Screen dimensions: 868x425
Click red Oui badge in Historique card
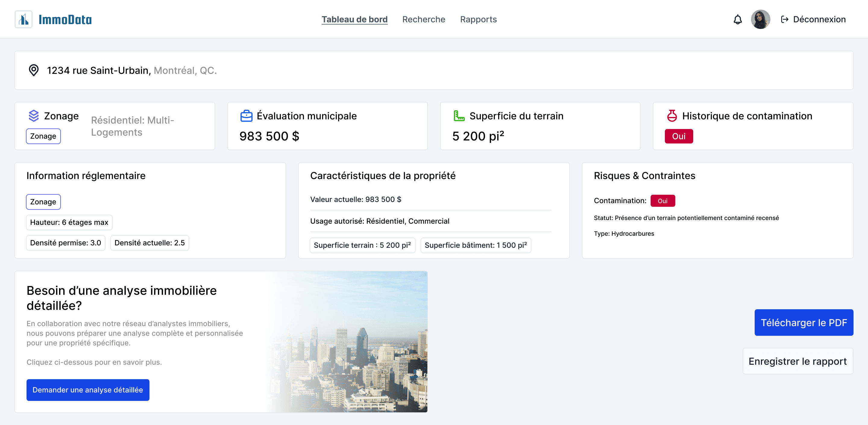click(678, 136)
